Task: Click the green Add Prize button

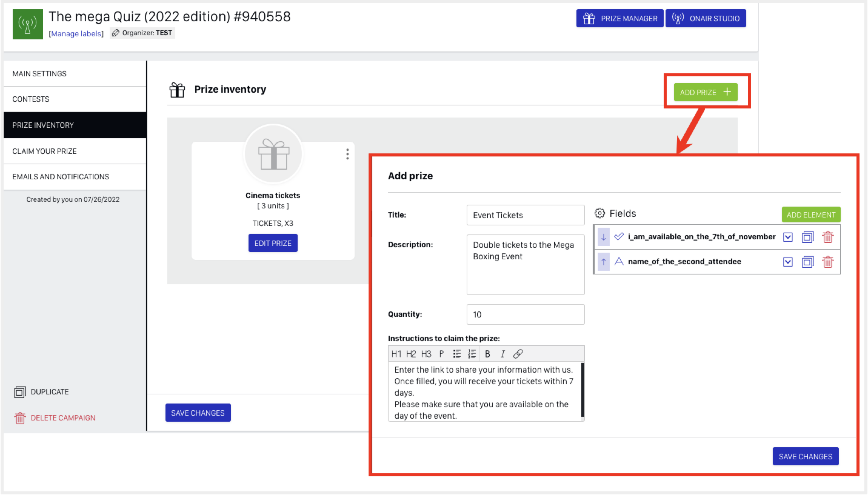Action: [x=706, y=92]
